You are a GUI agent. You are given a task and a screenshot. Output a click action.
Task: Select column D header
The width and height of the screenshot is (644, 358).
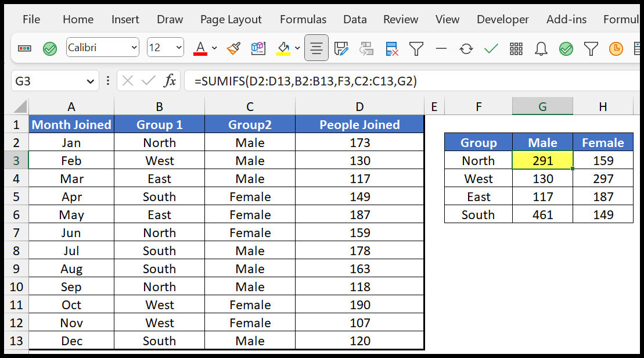[x=359, y=107]
